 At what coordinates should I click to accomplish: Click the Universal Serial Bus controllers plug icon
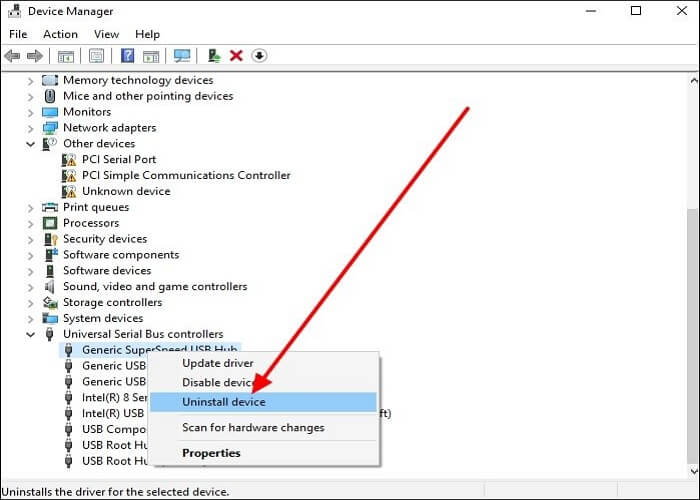(50, 334)
